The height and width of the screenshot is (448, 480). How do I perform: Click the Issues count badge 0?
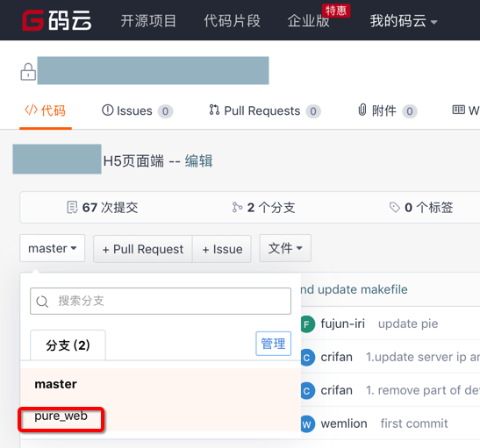[x=165, y=111]
